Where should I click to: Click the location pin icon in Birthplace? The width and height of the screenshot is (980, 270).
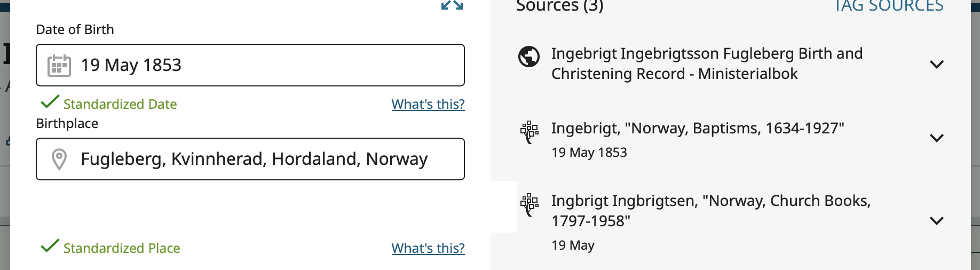point(59,159)
